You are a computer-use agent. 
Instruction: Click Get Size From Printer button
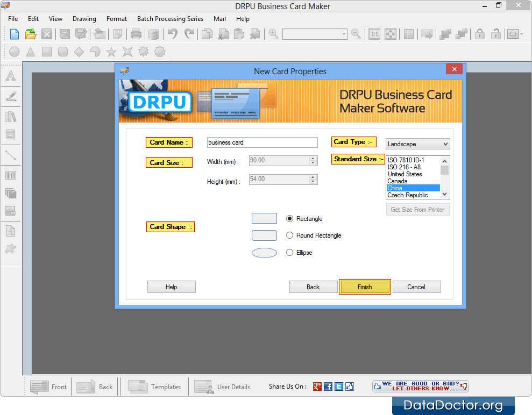[417, 210]
